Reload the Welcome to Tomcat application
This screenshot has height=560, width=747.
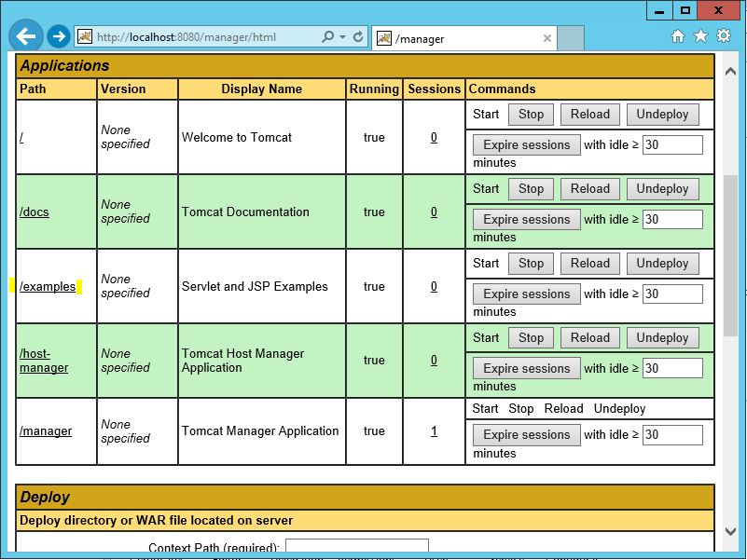[589, 115]
